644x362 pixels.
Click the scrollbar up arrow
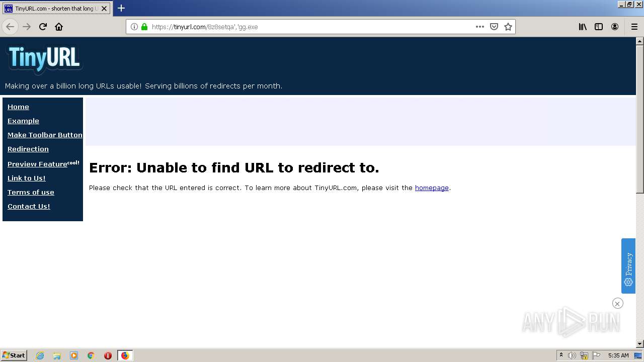coord(640,41)
